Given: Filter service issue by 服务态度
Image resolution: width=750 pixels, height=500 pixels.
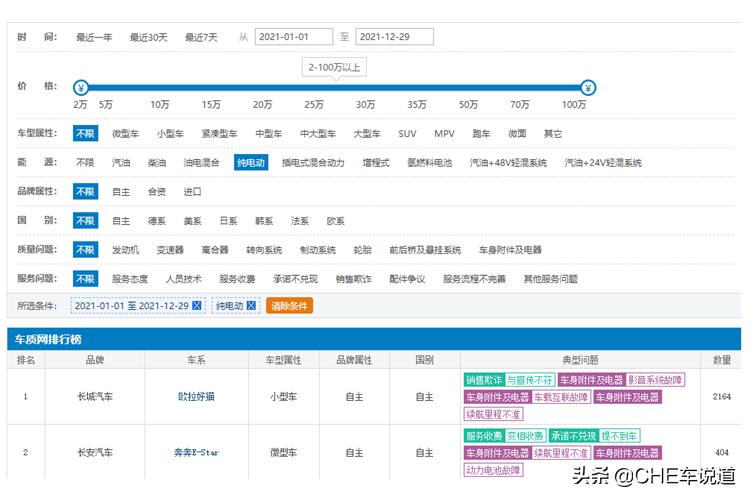Looking at the screenshot, I should tap(130, 279).
